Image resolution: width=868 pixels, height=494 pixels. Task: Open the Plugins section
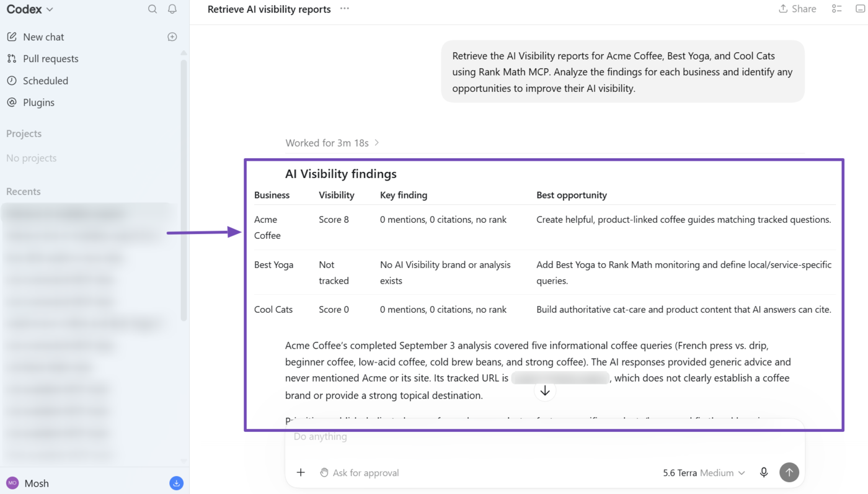[38, 102]
